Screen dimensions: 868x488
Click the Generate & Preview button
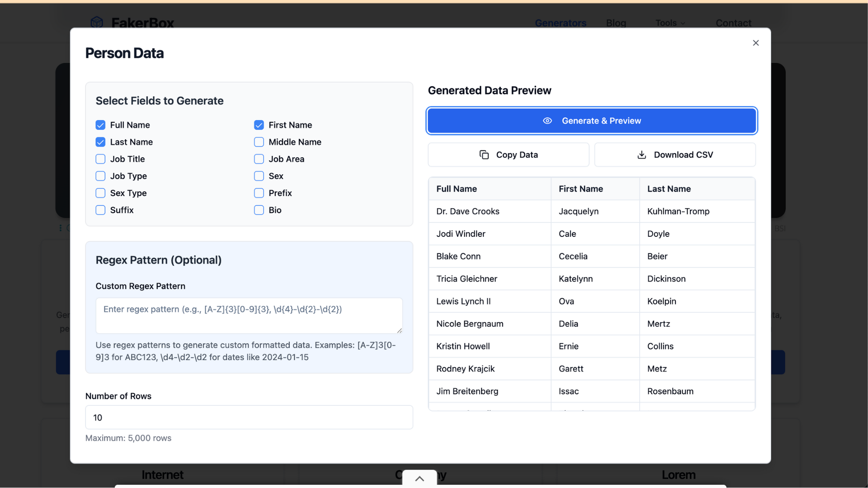point(591,121)
